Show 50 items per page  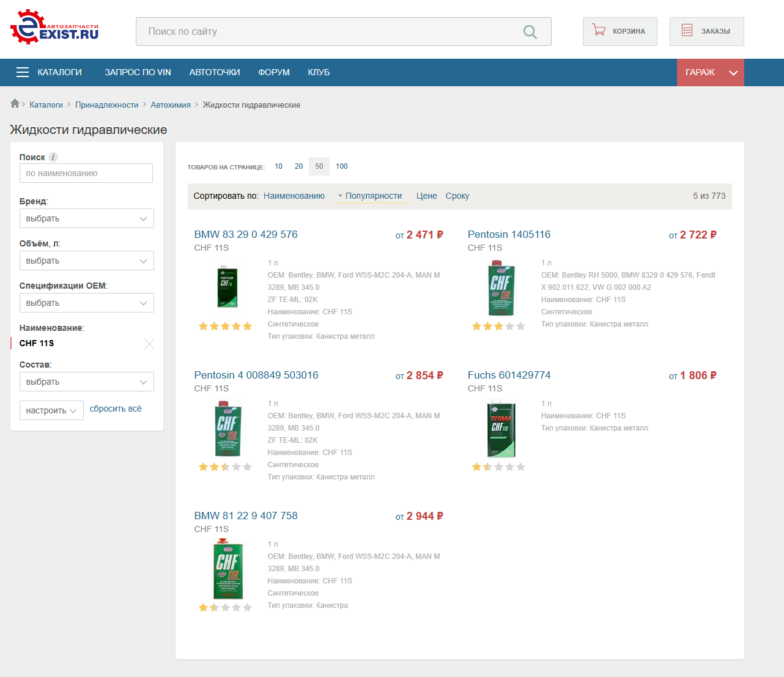tap(319, 166)
